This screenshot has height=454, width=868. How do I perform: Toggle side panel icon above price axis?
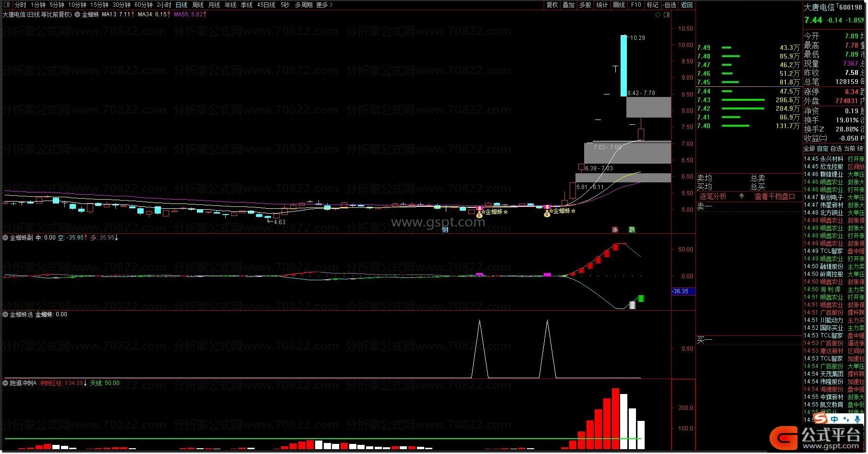pyautogui.click(x=667, y=14)
